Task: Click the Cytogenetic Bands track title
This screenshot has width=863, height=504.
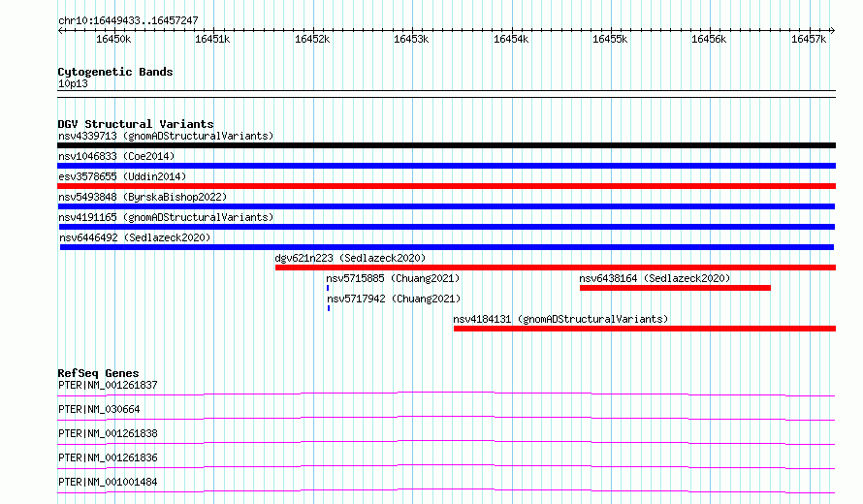Action: point(115,72)
